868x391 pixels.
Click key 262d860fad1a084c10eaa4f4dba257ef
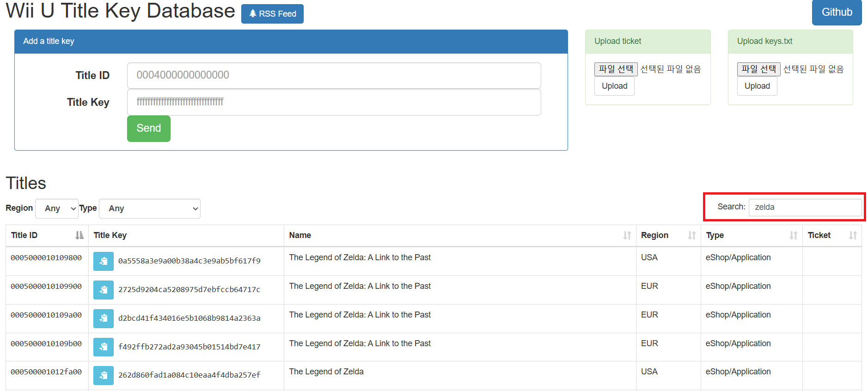click(189, 375)
